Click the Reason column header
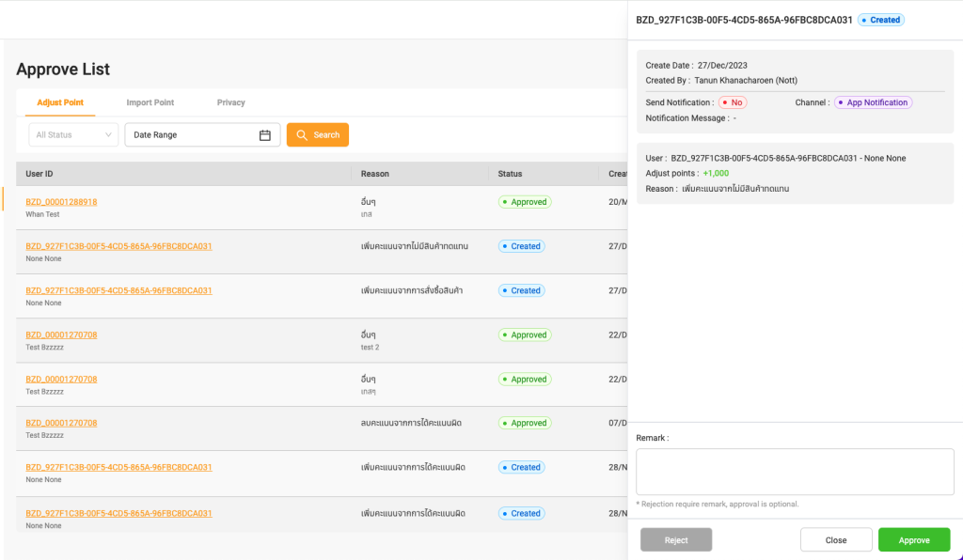This screenshot has height=560, width=963. click(374, 174)
